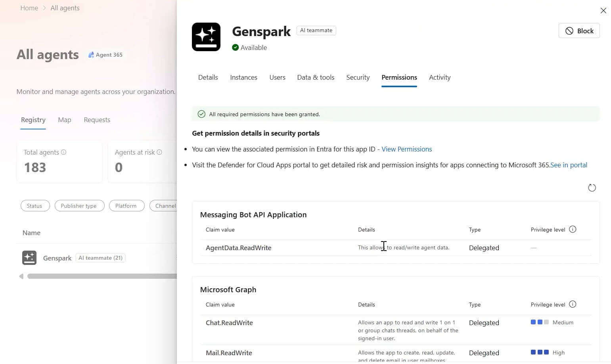Open the Platform filter
The image size is (611, 364).
126,206
